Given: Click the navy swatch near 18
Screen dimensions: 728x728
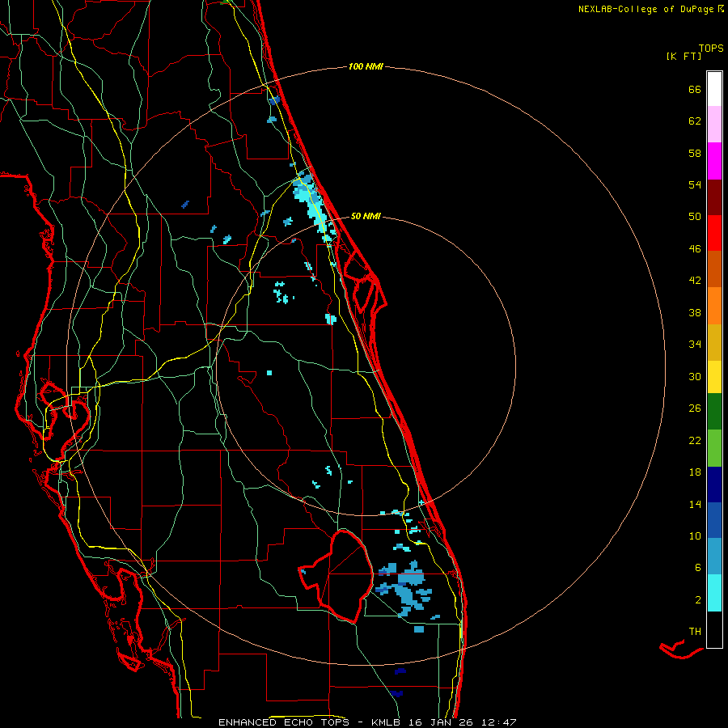Looking at the screenshot, I should 714,485.
